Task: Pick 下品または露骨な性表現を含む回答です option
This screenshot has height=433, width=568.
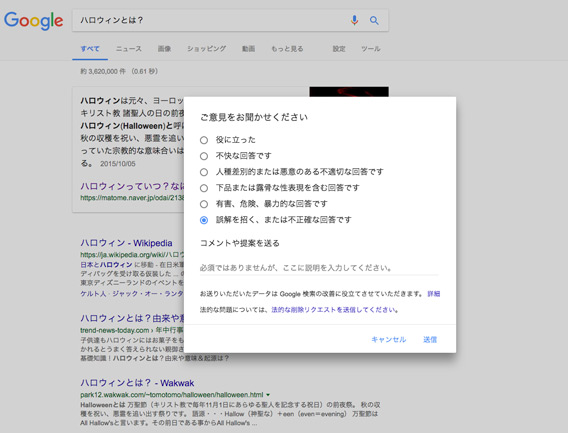Action: click(x=204, y=188)
